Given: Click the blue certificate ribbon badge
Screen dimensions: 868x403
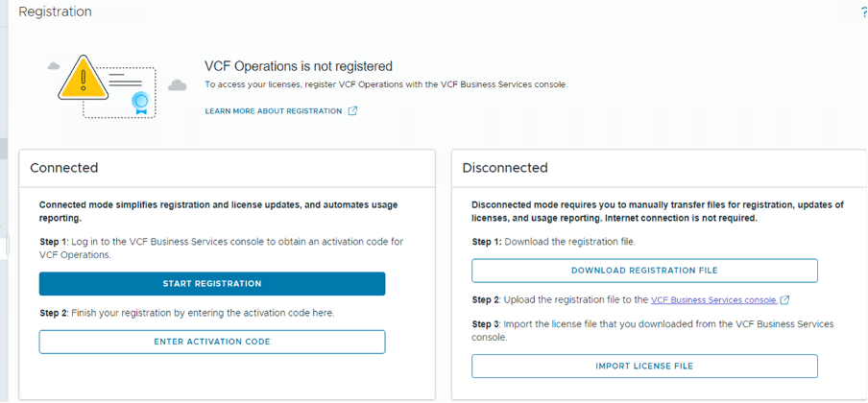Looking at the screenshot, I should [x=140, y=104].
